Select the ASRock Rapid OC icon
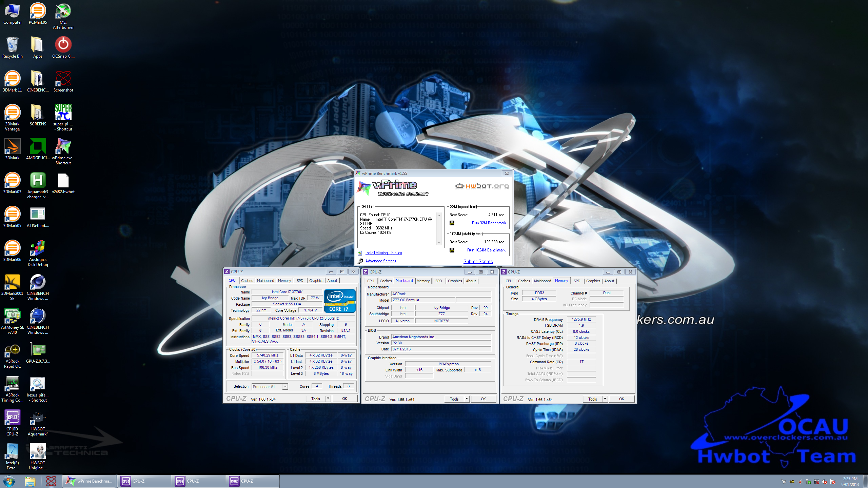868x488 pixels. click(x=12, y=355)
